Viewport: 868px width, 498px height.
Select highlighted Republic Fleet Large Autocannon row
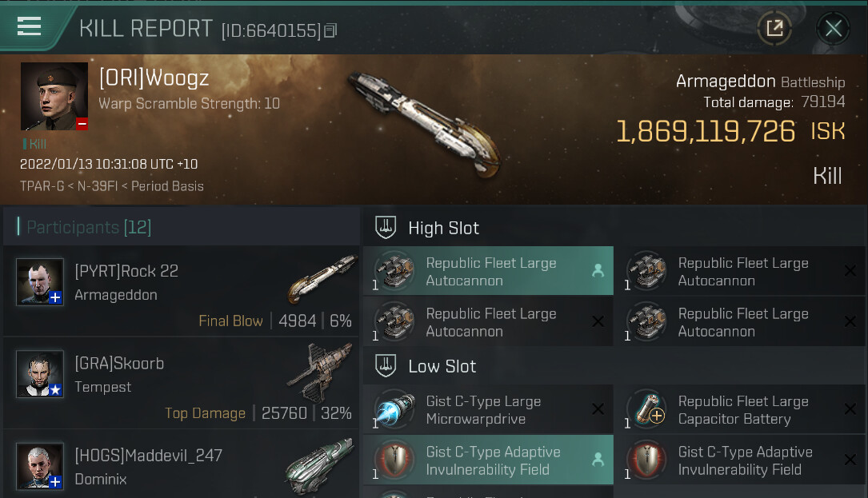488,272
